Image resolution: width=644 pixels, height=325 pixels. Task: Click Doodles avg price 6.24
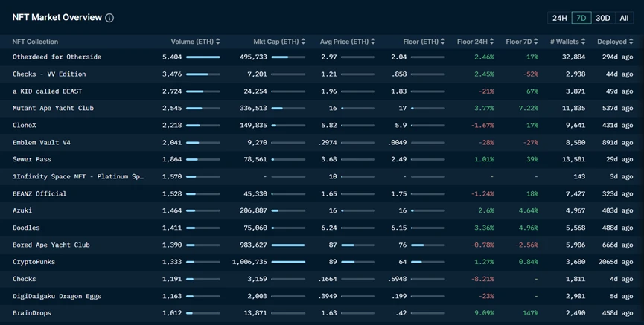(x=329, y=228)
